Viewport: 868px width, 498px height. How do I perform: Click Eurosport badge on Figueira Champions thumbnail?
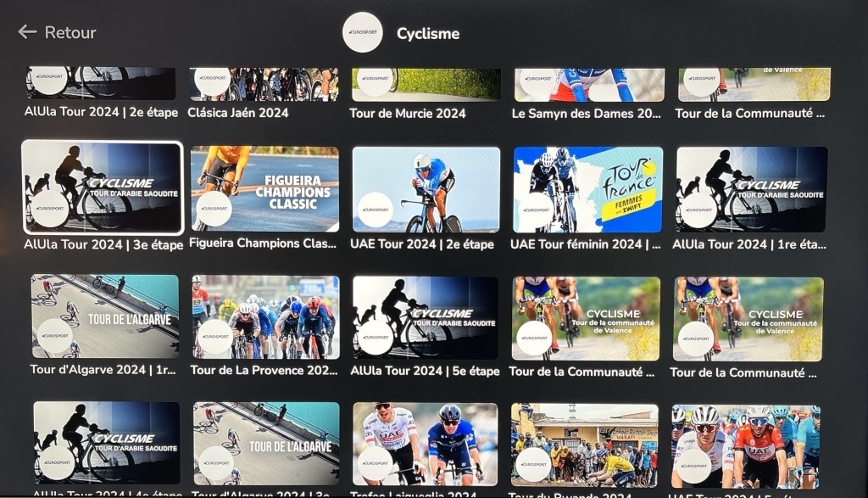tap(214, 209)
